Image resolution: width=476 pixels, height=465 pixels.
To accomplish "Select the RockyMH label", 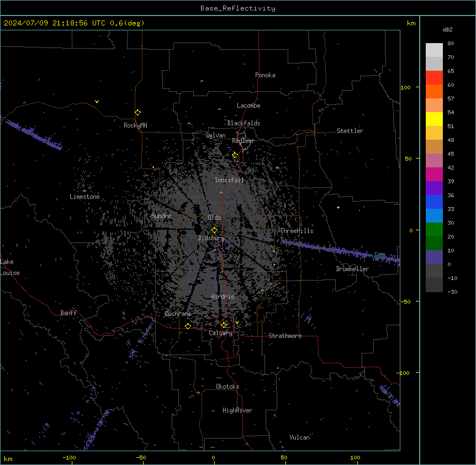I will click(x=135, y=125).
